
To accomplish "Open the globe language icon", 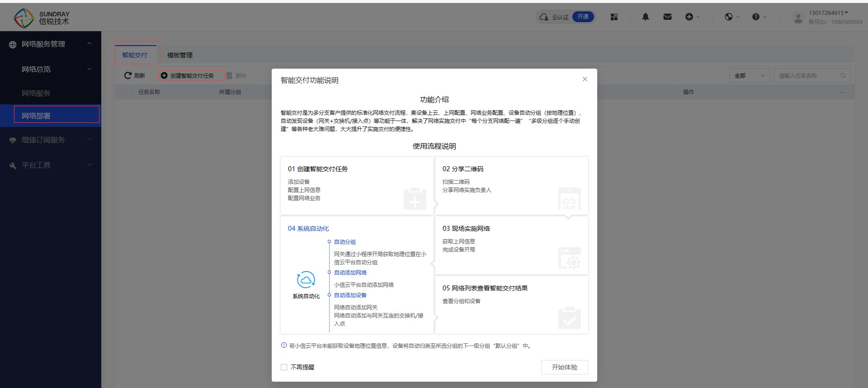I will pos(729,17).
